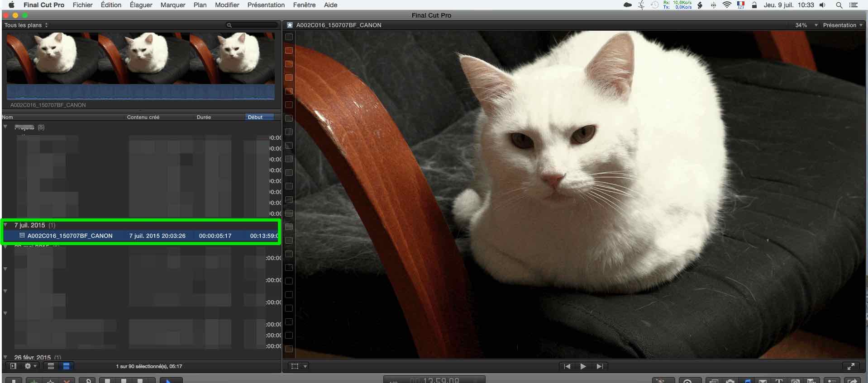Click the creation date 7 juil. 2015 20:03:26
Viewport: 868px width, 383px height.
(x=157, y=236)
